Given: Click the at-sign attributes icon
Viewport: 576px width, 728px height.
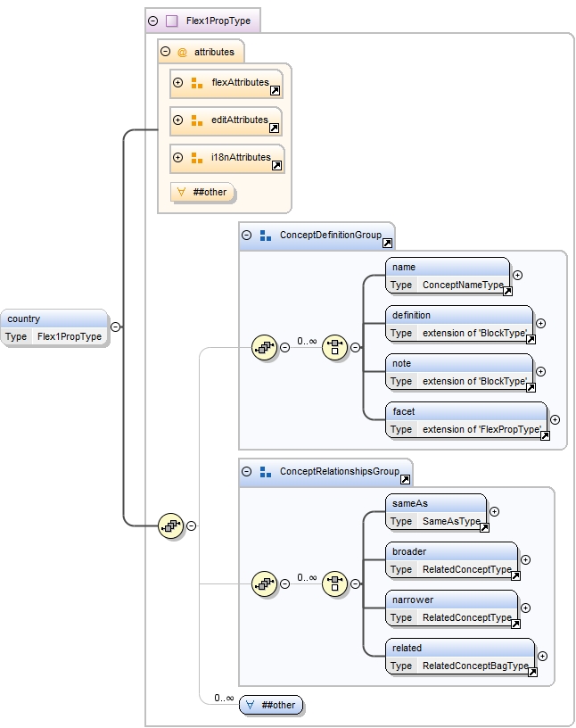Looking at the screenshot, I should (x=182, y=53).
